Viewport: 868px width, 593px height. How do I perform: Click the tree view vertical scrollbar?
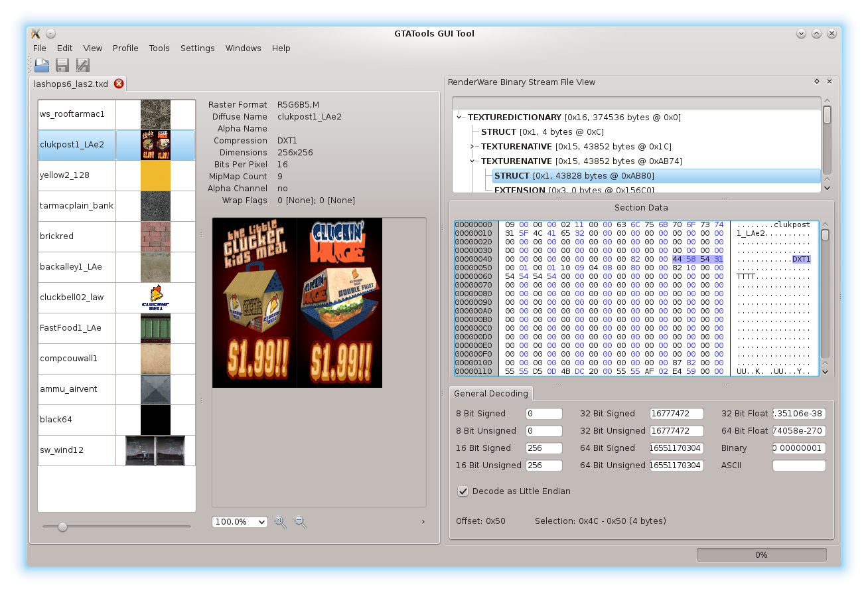point(827,145)
